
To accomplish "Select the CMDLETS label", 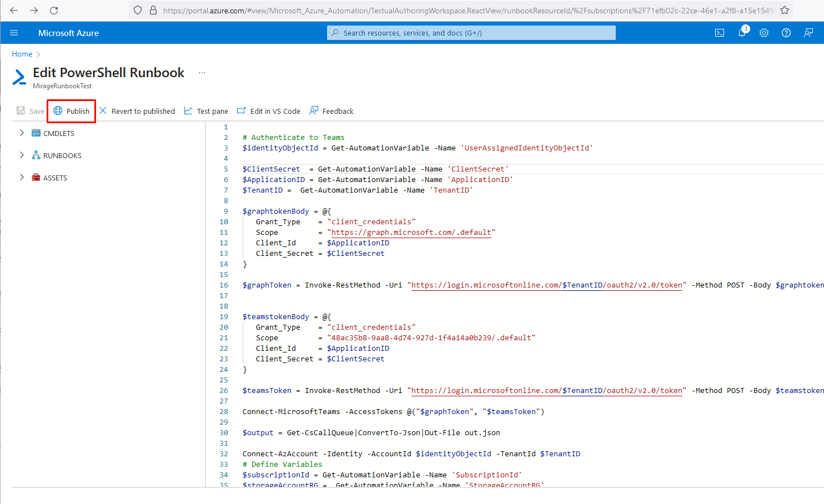I will click(x=59, y=133).
